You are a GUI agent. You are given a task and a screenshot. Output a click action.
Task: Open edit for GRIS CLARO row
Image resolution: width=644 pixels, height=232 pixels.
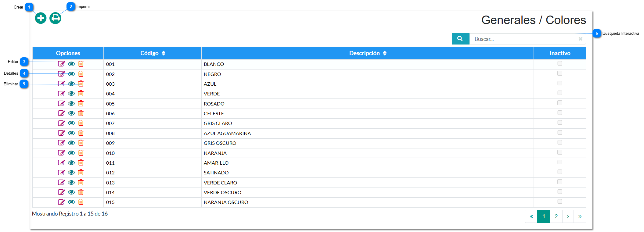click(x=61, y=123)
